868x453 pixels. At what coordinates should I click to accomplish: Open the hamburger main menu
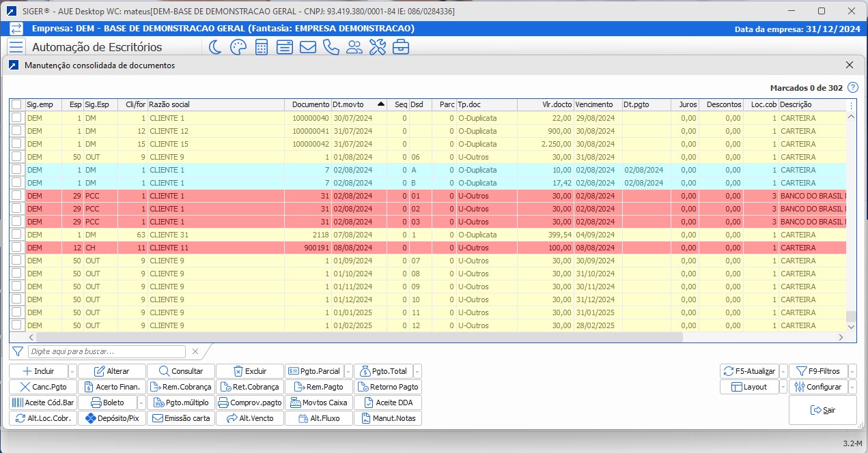click(16, 47)
